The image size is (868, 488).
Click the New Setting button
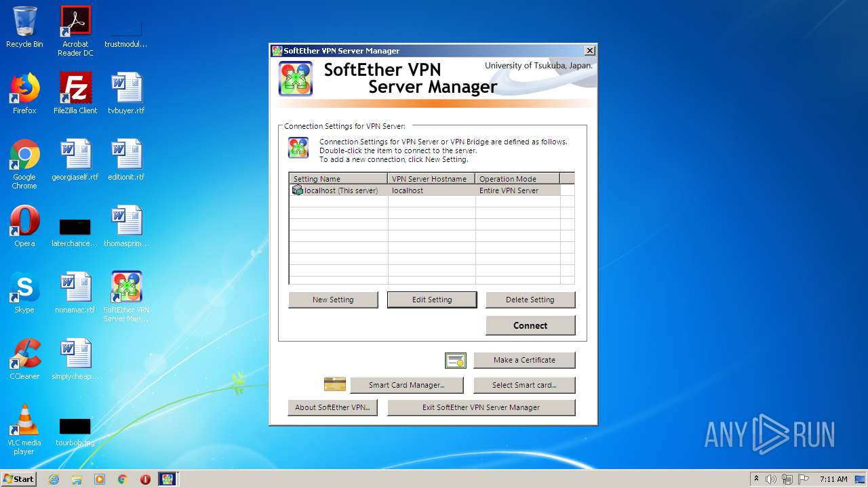tap(333, 300)
